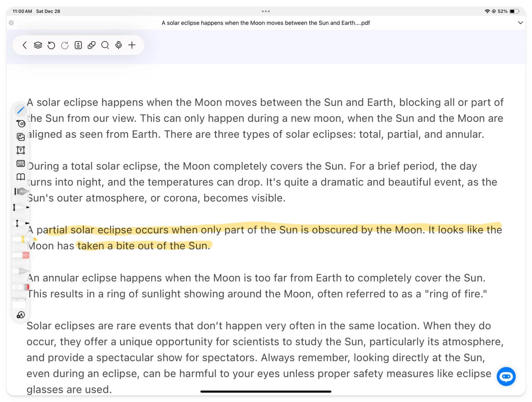This screenshot has width=532, height=402.
Task: Open search with the magnifier icon
Action: tap(105, 45)
